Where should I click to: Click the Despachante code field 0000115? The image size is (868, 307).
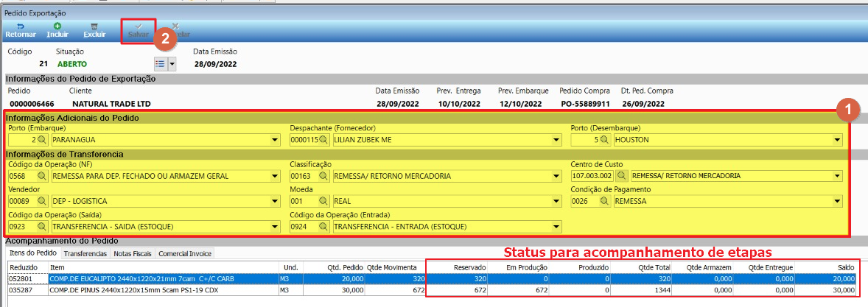pos(304,141)
